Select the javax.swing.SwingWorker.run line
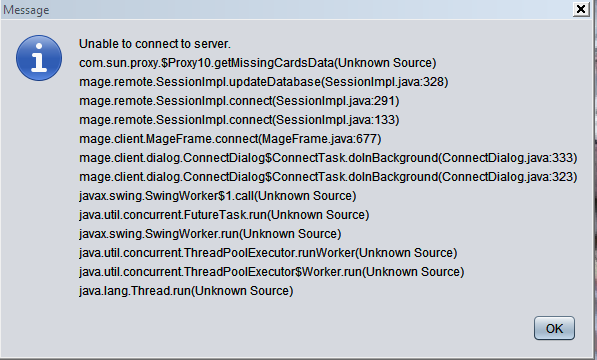Image resolution: width=597 pixels, height=360 pixels. (210, 234)
